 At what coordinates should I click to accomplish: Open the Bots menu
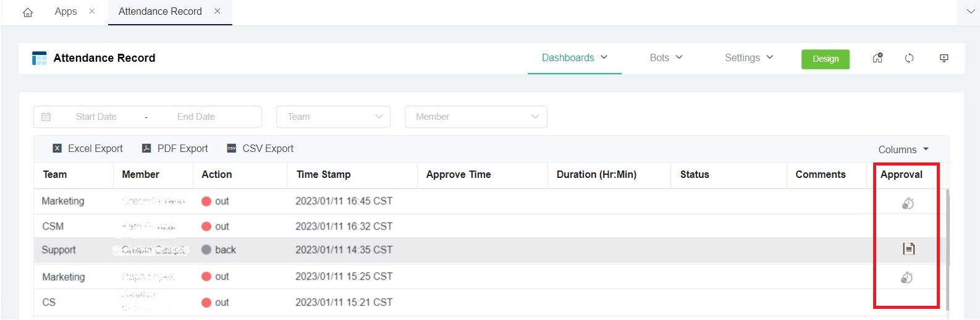tap(666, 57)
